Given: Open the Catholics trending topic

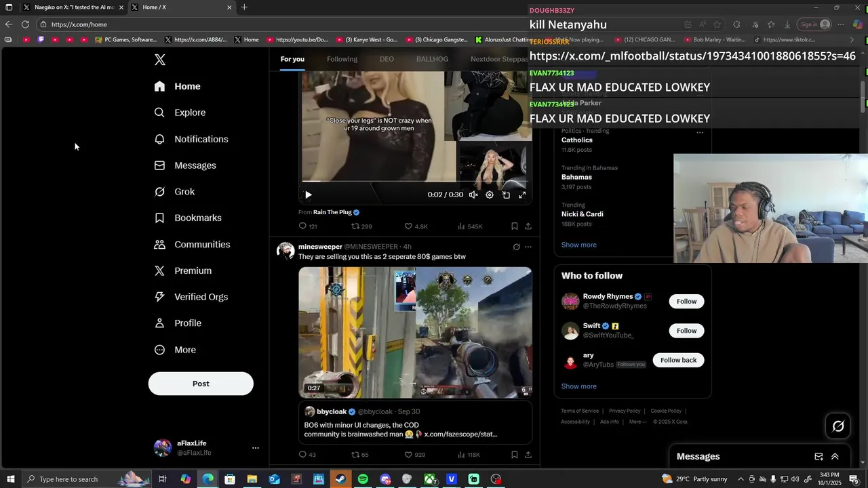Looking at the screenshot, I should pos(577,140).
